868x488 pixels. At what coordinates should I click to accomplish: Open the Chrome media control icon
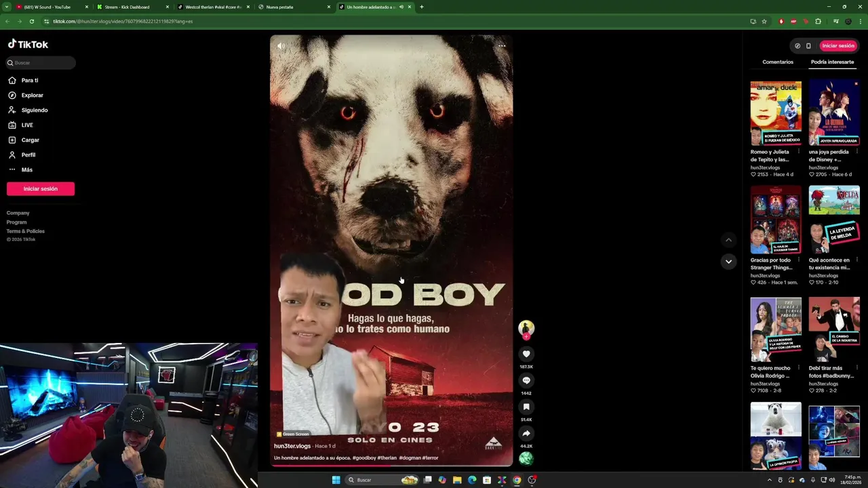836,21
